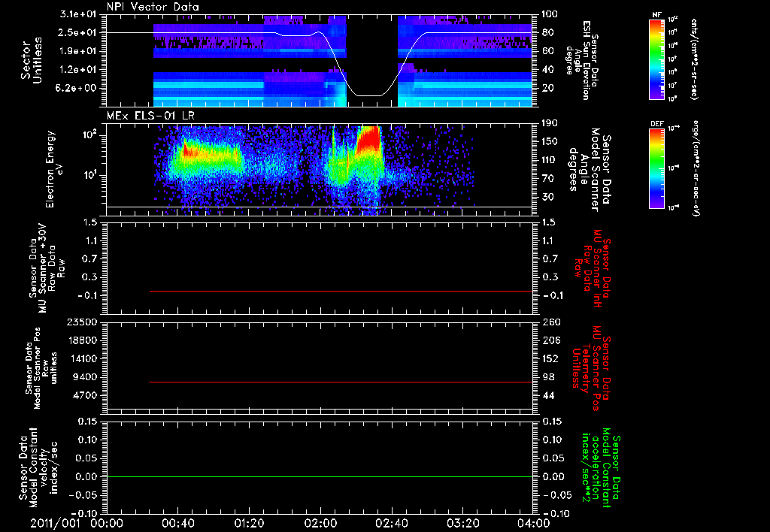This screenshot has width=770, height=532.
Task: Click the red 'MU Scanner Pos Telemetry' title
Action: [x=591, y=368]
